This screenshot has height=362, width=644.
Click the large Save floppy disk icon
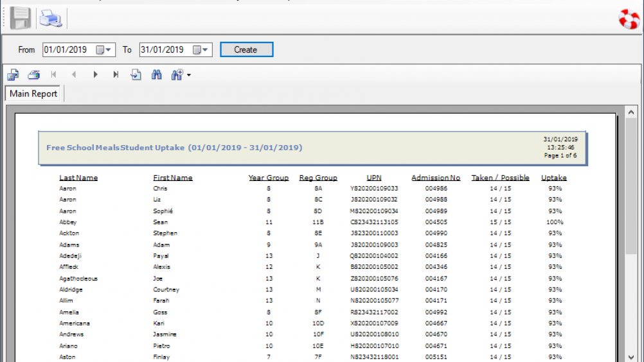tap(21, 19)
